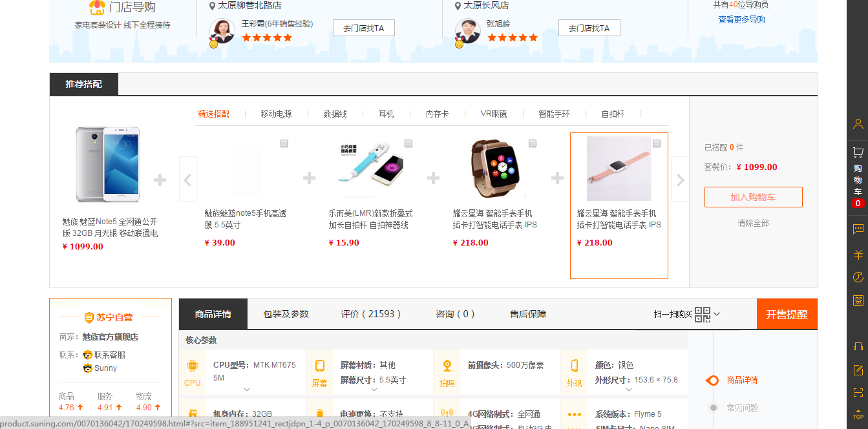The width and height of the screenshot is (868, 429).
Task: Expand the 扫一扫购买 dropdown chevron
Action: [717, 315]
